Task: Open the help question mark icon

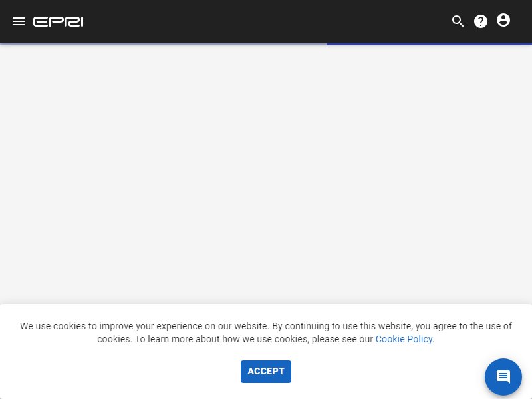Action: tap(480, 21)
